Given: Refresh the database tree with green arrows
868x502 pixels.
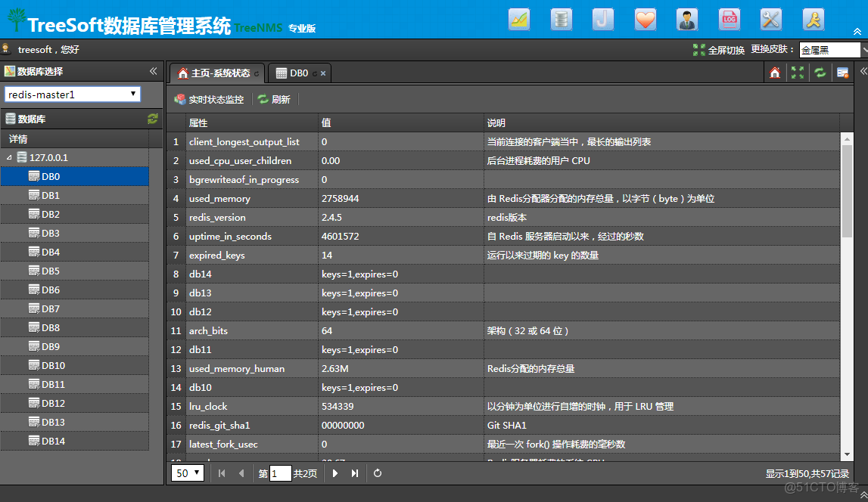Looking at the screenshot, I should 153,119.
